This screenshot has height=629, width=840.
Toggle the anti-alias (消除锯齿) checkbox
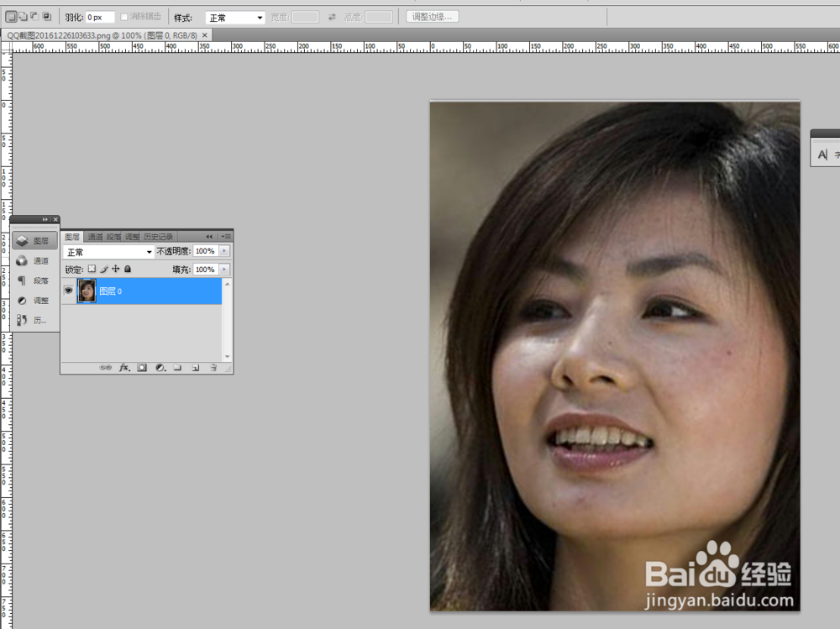124,17
